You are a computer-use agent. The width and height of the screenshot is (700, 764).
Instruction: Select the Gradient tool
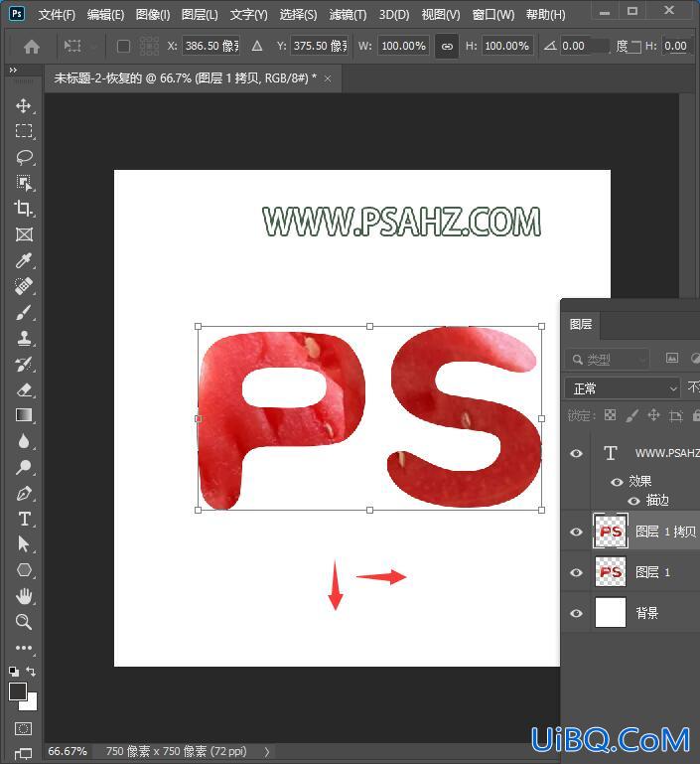[x=24, y=415]
